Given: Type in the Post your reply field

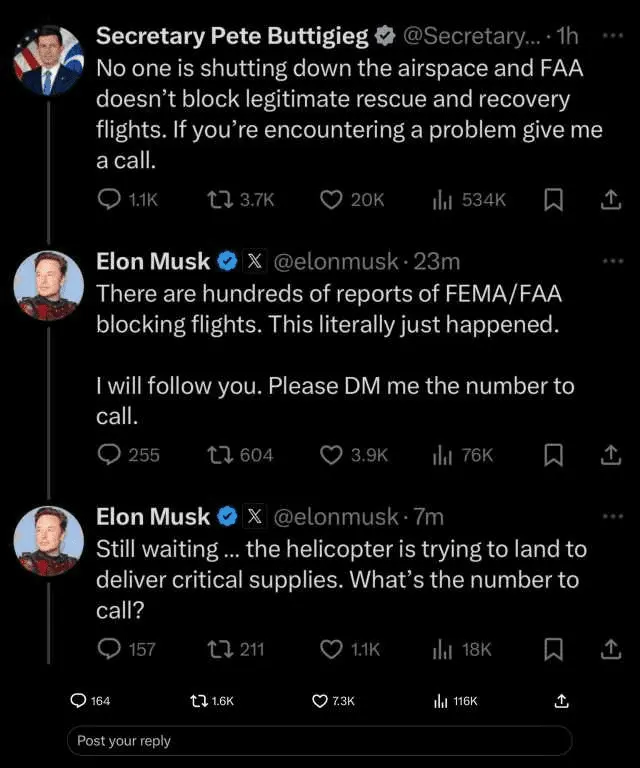Looking at the screenshot, I should point(320,741).
